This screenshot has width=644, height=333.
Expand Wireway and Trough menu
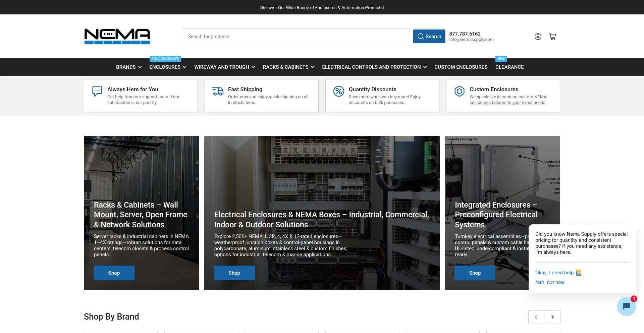(x=225, y=67)
